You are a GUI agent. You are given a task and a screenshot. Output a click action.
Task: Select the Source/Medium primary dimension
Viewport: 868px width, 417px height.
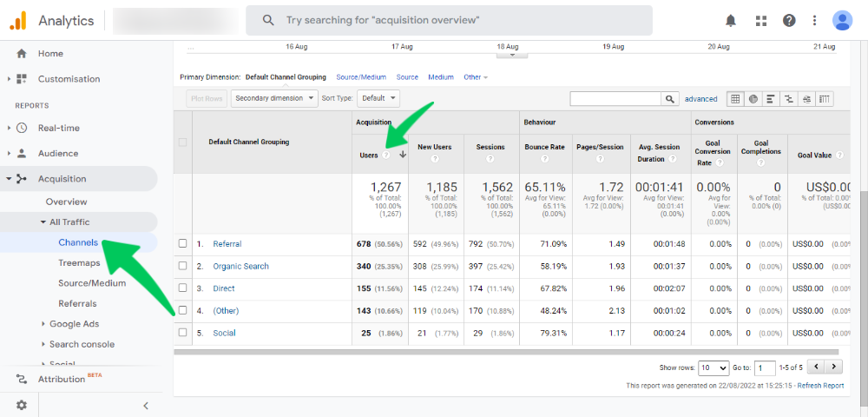360,77
